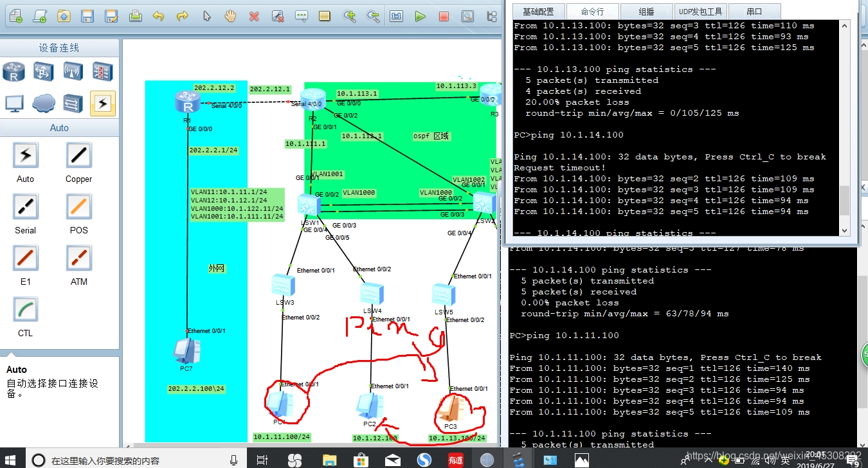Select switch LSW3 in topology
Image resolution: width=868 pixels, height=468 pixels.
click(283, 285)
